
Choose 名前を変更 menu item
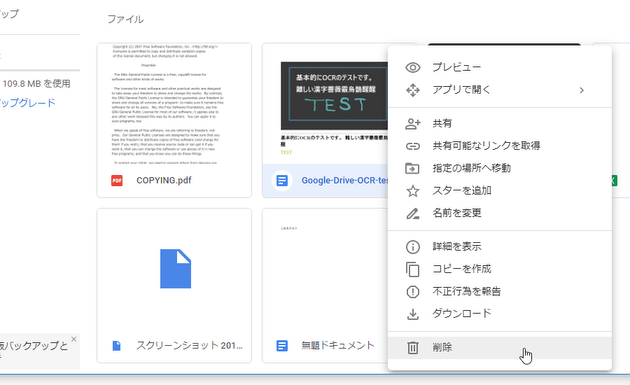500,213
